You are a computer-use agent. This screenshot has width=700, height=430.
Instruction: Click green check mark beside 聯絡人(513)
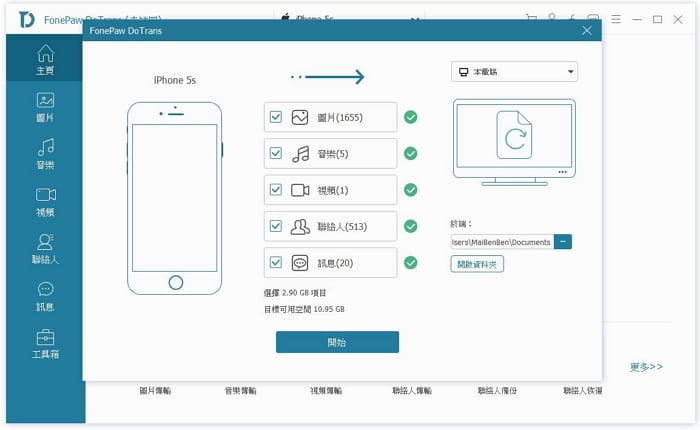[410, 226]
